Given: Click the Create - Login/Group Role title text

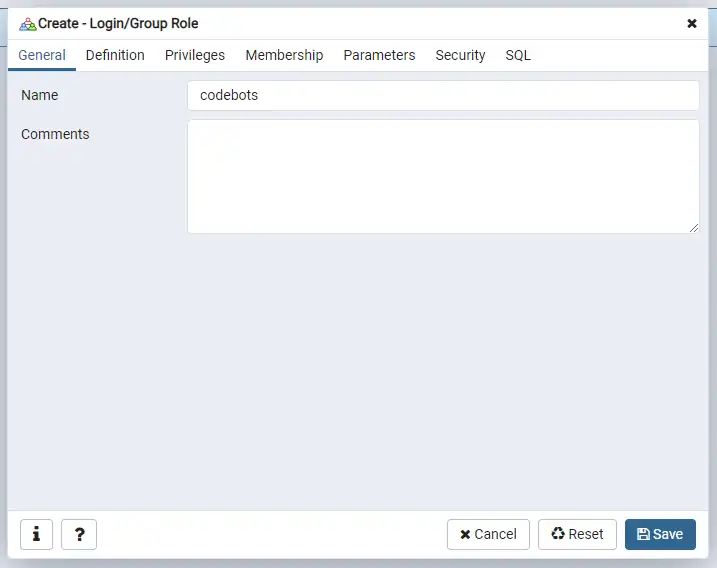Looking at the screenshot, I should (118, 23).
